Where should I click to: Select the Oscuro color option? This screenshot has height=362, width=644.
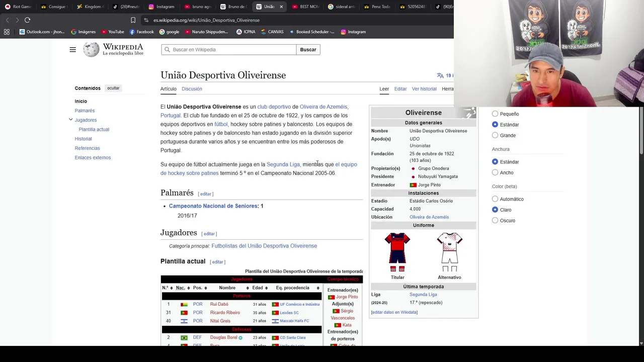point(495,220)
